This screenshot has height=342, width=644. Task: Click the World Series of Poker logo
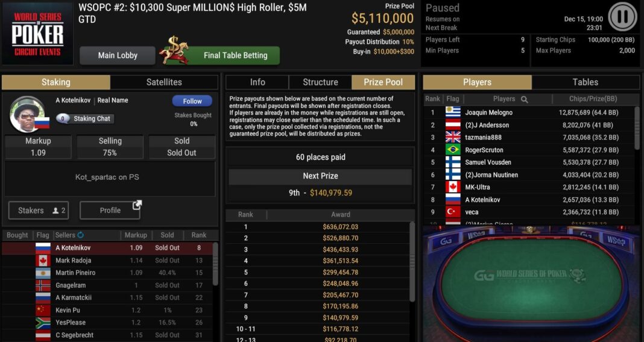[x=37, y=34]
